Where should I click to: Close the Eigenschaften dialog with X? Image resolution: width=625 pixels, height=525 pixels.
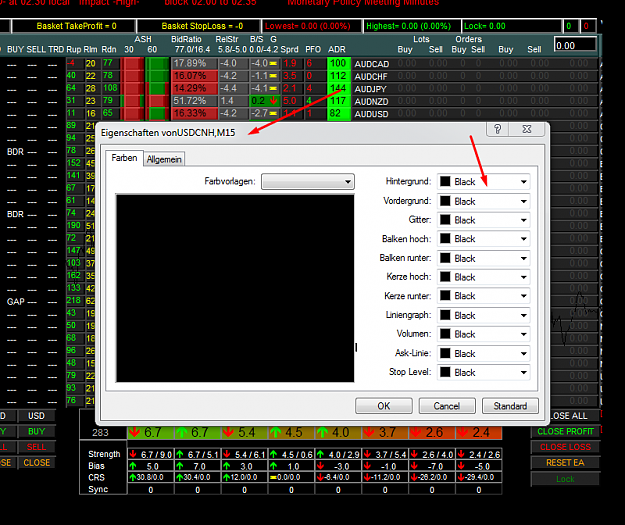click(527, 129)
